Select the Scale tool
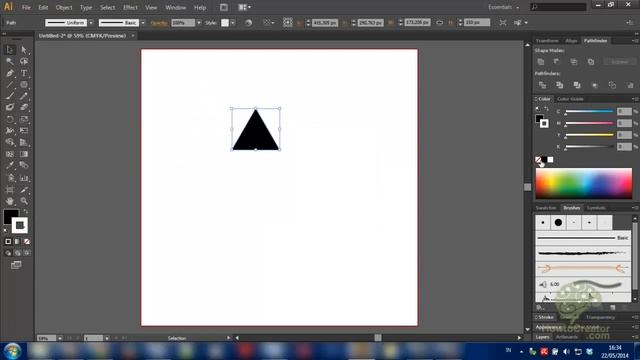The height and width of the screenshot is (360, 640). coord(24,120)
